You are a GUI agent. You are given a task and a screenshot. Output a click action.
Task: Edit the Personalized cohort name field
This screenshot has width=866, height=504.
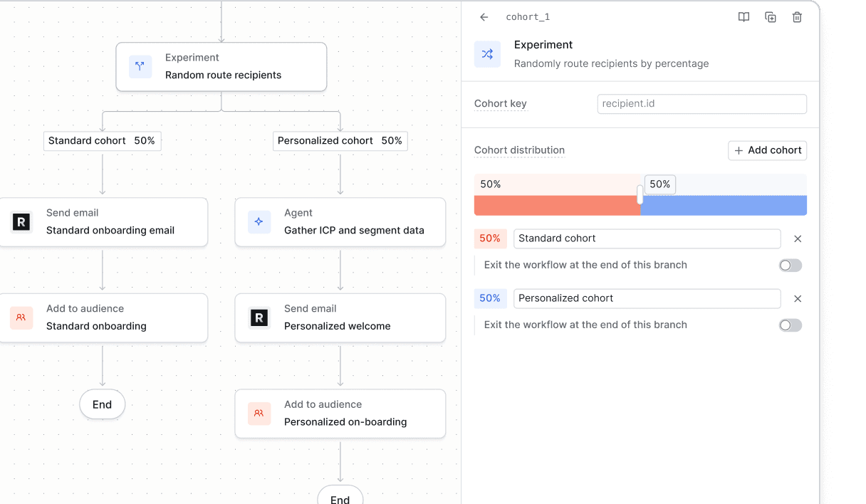[x=647, y=298]
